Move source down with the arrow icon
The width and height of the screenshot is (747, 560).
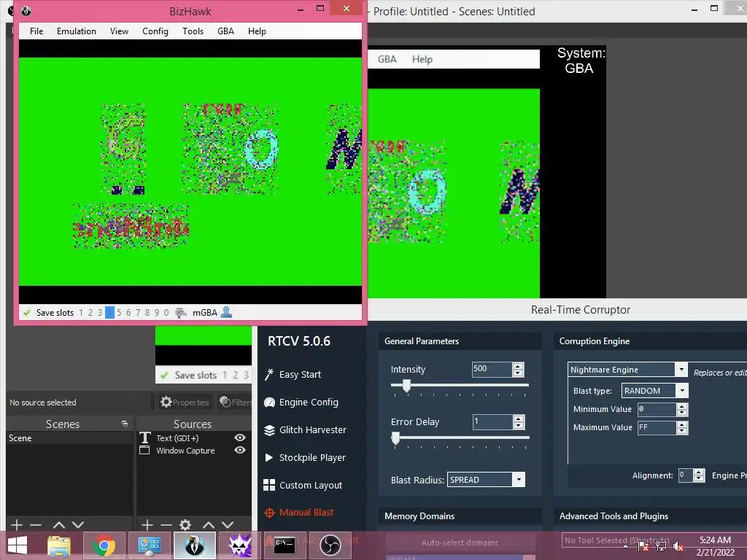[x=228, y=525]
